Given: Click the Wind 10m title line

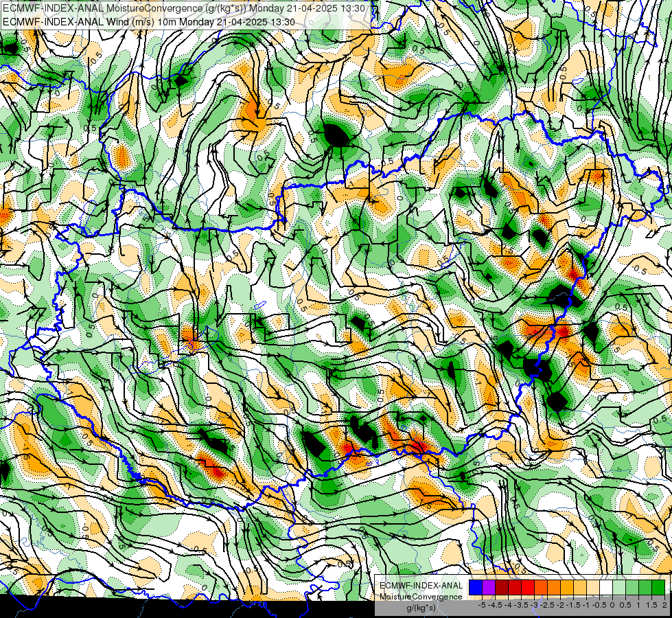Looking at the screenshot, I should coord(149,22).
